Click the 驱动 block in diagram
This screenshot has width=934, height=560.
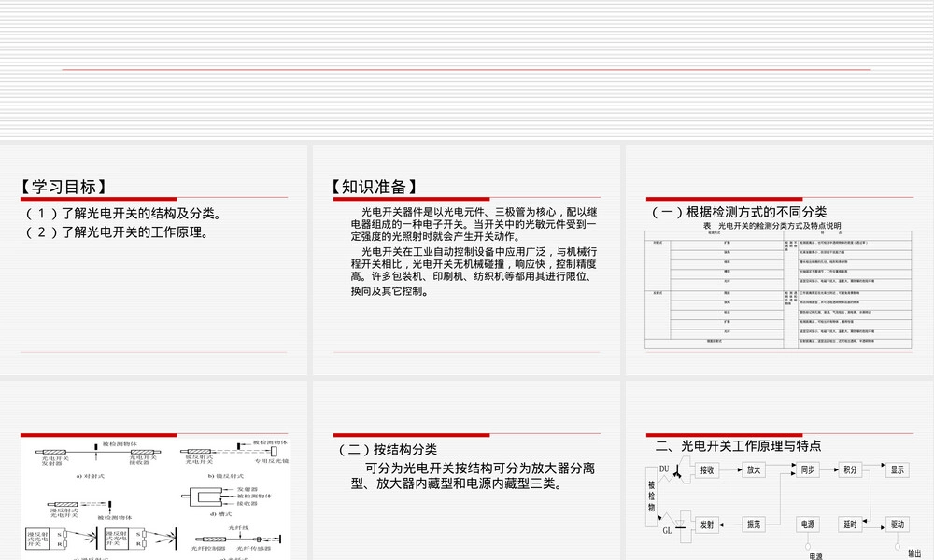tap(897, 525)
